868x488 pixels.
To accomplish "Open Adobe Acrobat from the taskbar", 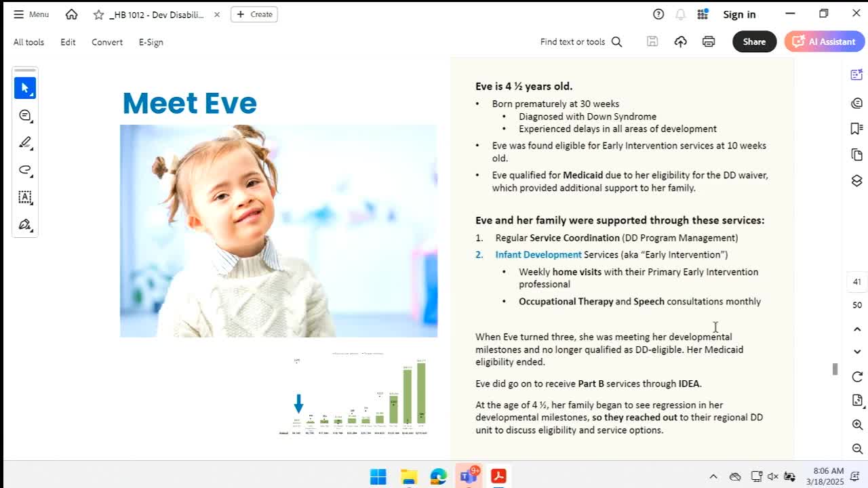I will [498, 476].
